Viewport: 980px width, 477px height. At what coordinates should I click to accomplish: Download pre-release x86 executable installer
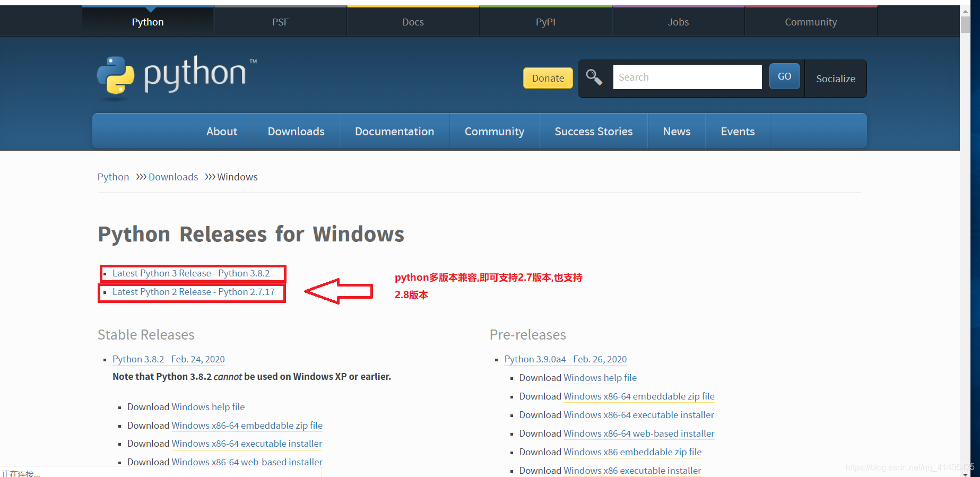point(632,471)
